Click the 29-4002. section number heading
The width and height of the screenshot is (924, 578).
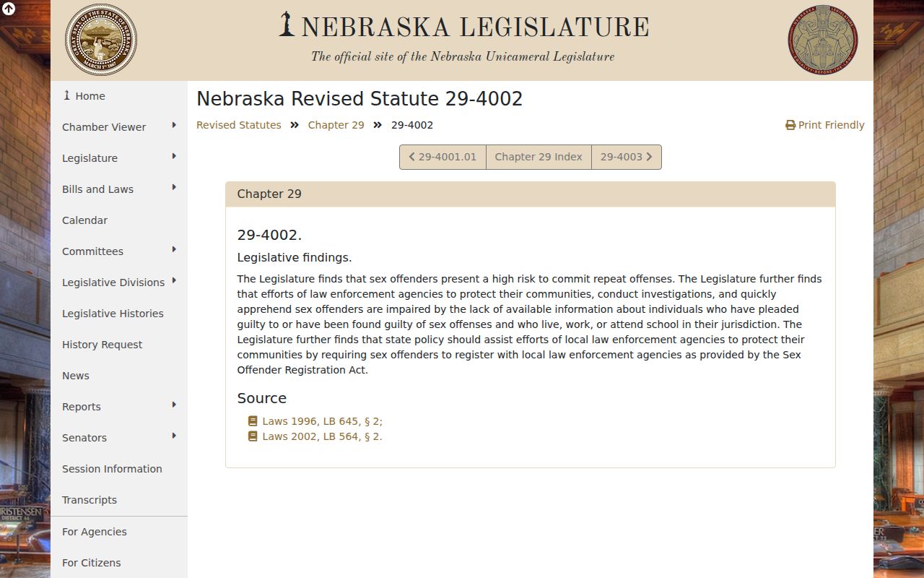coord(269,235)
